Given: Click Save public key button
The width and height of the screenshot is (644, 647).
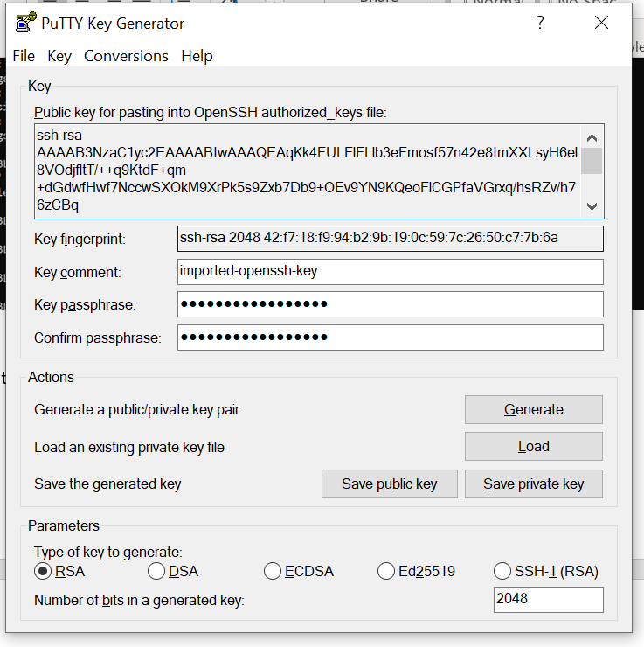Looking at the screenshot, I should 390,484.
